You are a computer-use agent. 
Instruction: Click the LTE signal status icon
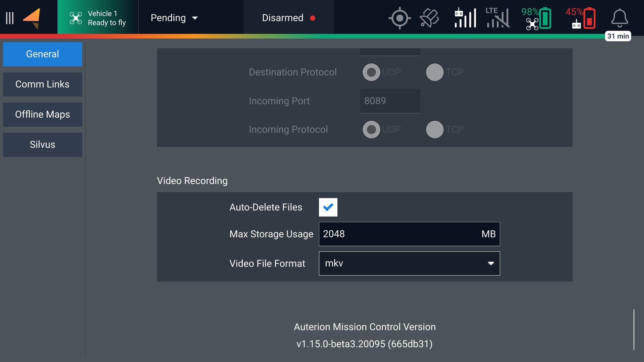[498, 18]
